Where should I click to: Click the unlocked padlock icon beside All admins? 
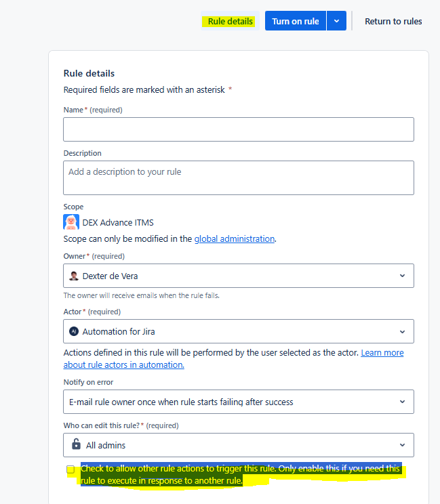click(x=76, y=445)
